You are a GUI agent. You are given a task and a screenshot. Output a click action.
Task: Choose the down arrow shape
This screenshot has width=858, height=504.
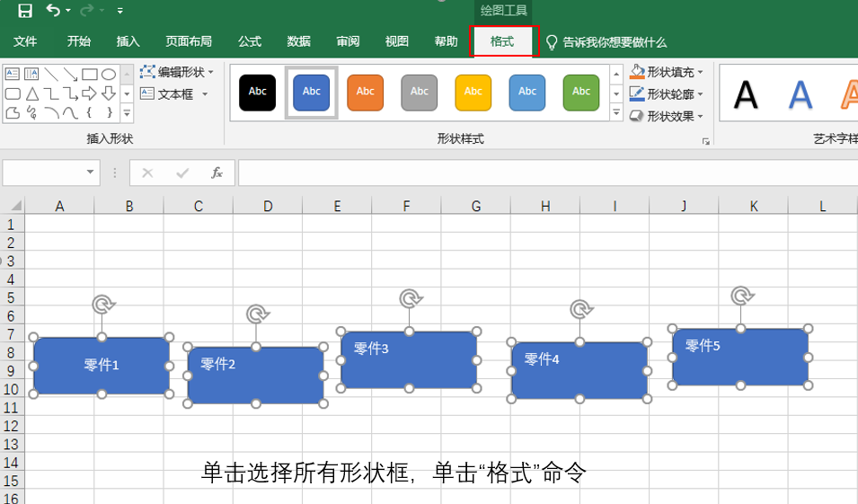(109, 93)
